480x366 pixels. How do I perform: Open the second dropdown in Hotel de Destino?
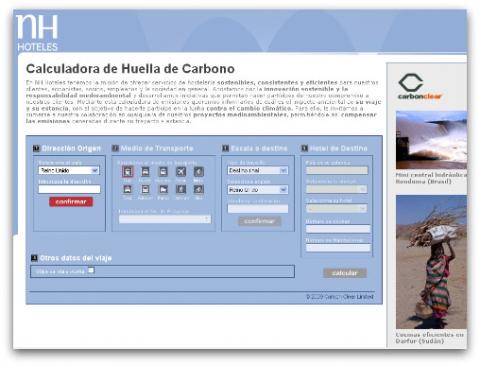(336, 189)
